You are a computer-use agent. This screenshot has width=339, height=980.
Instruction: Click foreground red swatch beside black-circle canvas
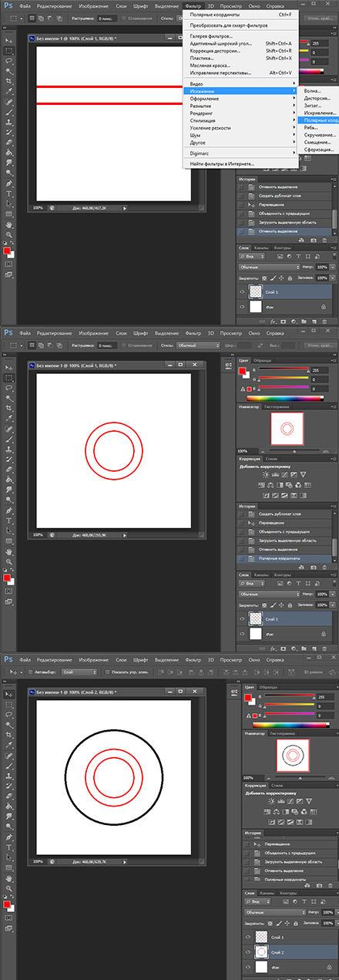pos(6,903)
